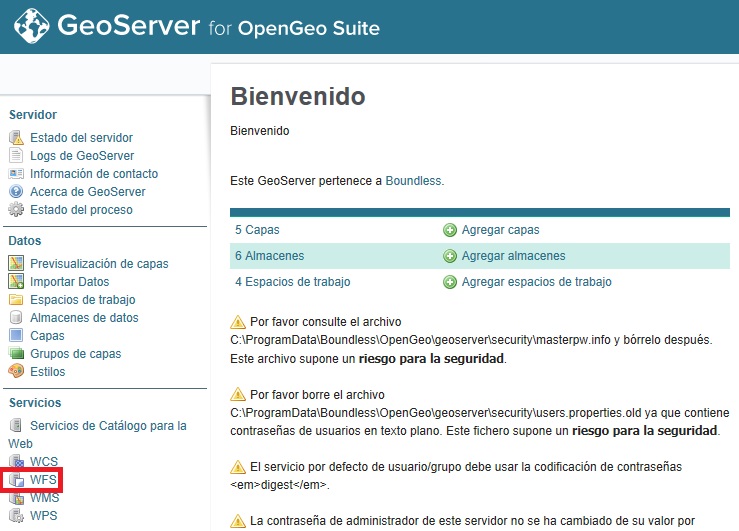Open the Espacios de trabajo sidebar link
Screen dimensions: 739x531
(82, 300)
